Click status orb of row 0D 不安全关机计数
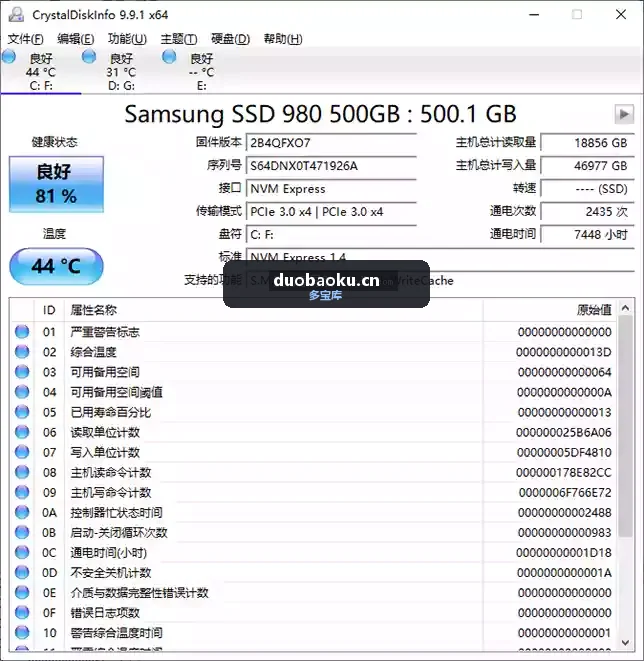Image resolution: width=644 pixels, height=661 pixels. point(22,572)
